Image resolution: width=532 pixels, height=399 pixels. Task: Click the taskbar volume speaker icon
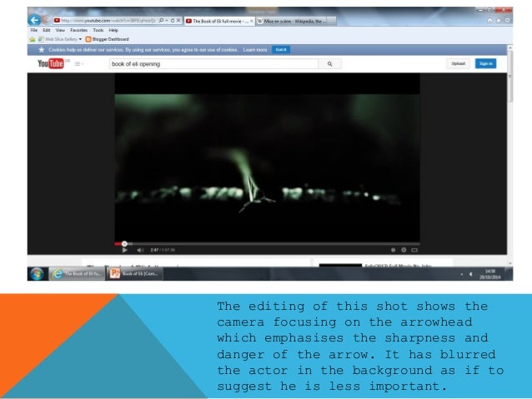tap(470, 274)
